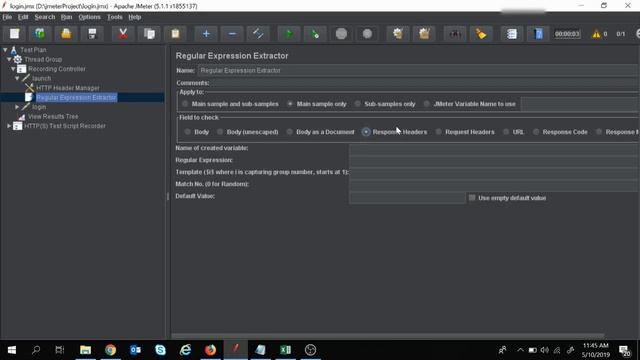Enable Use empty default value checkbox
This screenshot has height=360, width=640.
pyautogui.click(x=472, y=198)
